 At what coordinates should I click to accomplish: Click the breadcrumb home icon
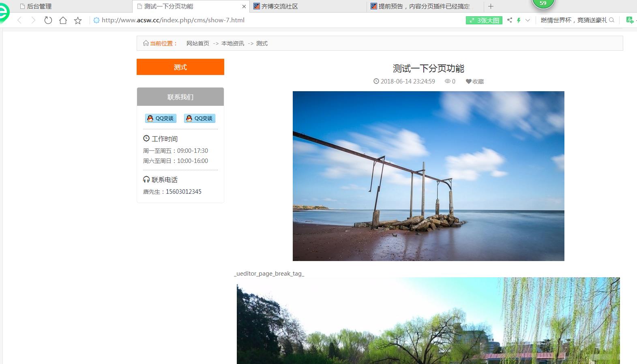[x=146, y=43]
